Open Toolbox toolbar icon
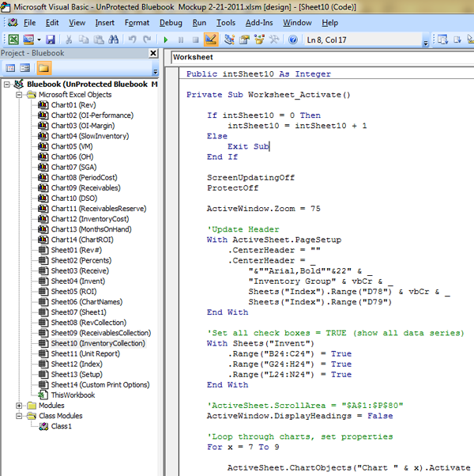This screenshot has width=474, height=476. 274,40
